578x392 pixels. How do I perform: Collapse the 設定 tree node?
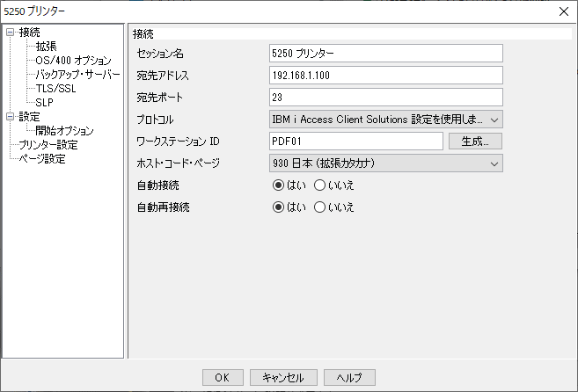[x=10, y=117]
